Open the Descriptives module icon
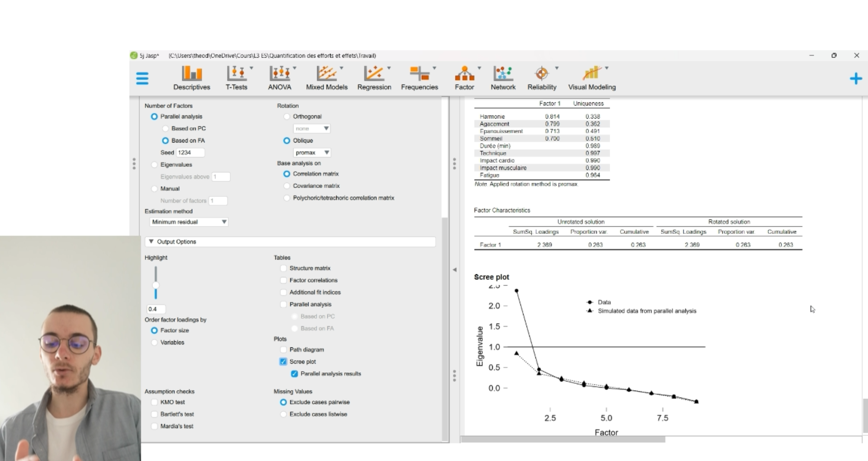This screenshot has height=461, width=868. click(192, 78)
